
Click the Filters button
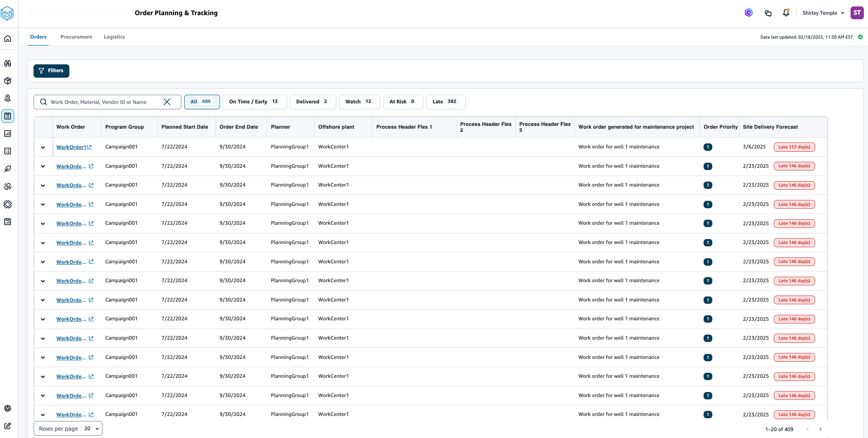coord(51,71)
